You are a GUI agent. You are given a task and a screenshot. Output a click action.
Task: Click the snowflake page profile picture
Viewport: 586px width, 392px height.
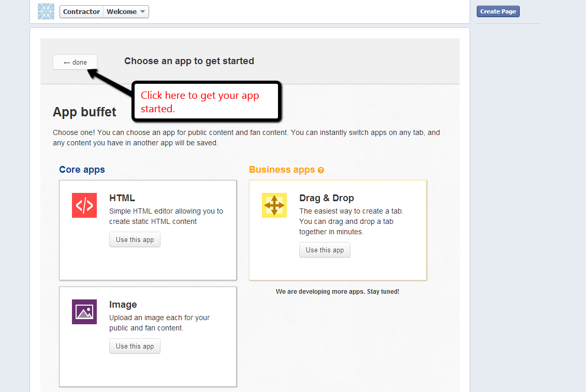(46, 11)
